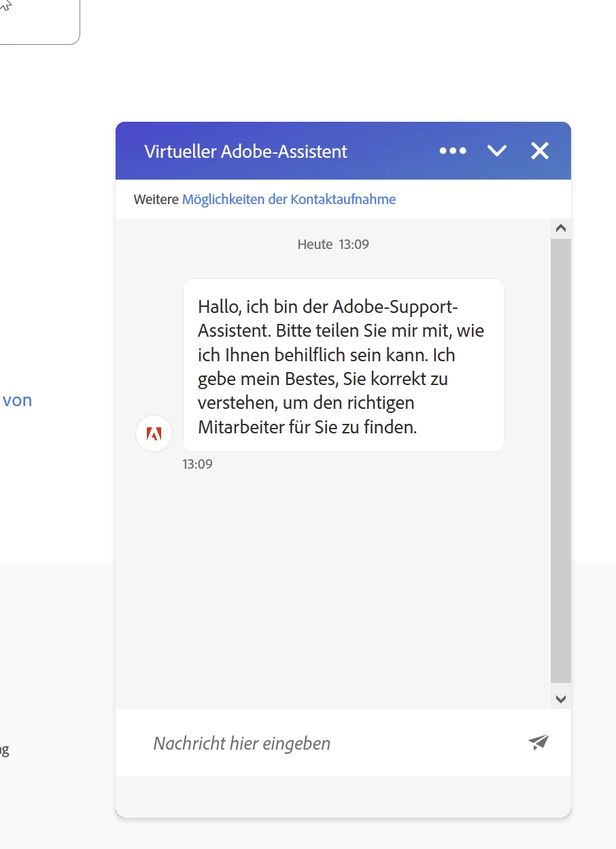Click the 'Virtueller Adobe-Assistent' title text
This screenshot has height=849, width=616.
245,151
